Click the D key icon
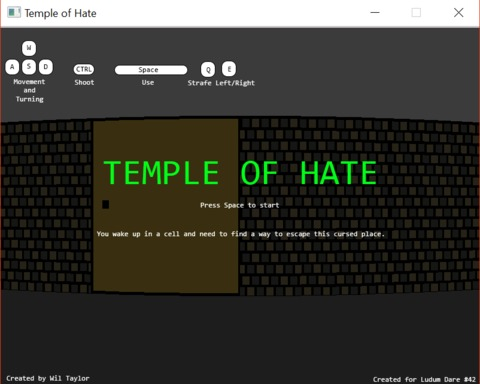 point(46,67)
